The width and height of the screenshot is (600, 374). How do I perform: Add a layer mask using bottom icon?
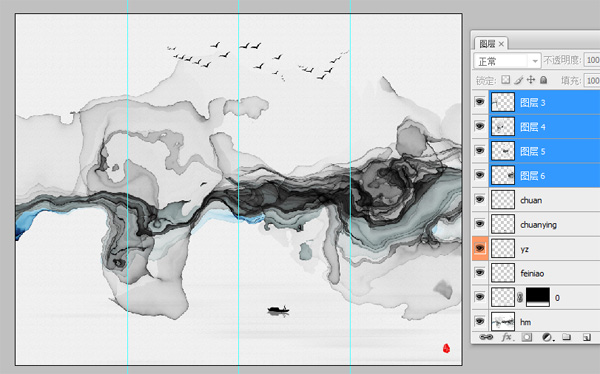(x=527, y=337)
